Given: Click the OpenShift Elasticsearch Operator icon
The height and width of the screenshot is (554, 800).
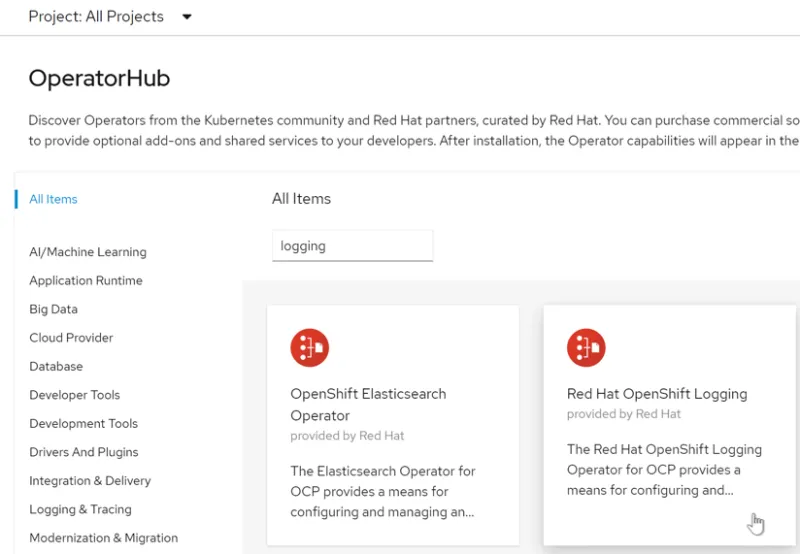Looking at the screenshot, I should click(x=309, y=348).
